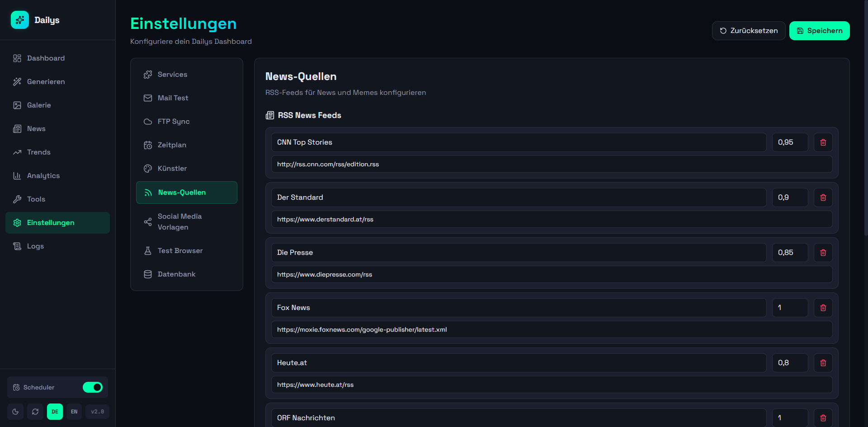Remove the Der Standard feed via trash icon
This screenshot has height=427, width=868.
point(823,197)
